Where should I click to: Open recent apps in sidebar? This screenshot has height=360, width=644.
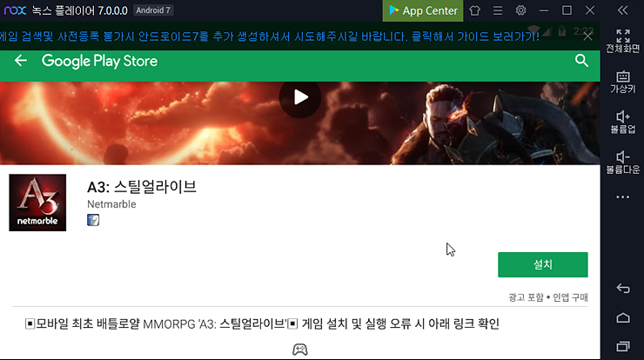click(622, 346)
